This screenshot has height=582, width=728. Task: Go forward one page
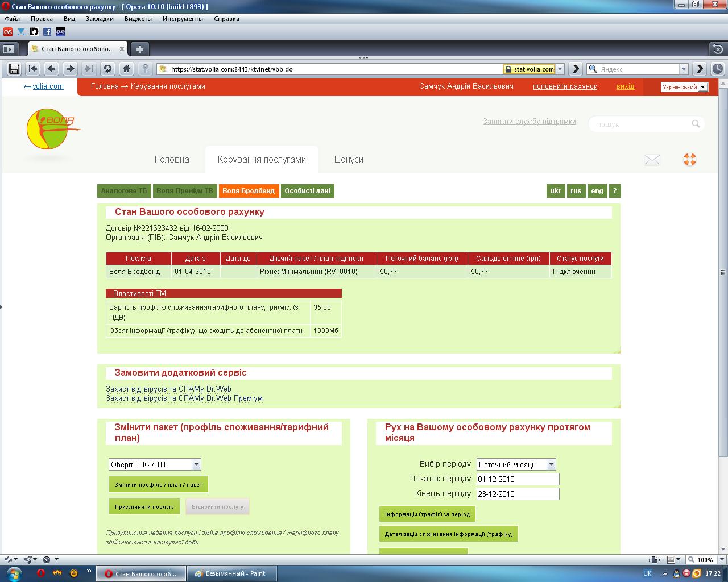tap(70, 69)
